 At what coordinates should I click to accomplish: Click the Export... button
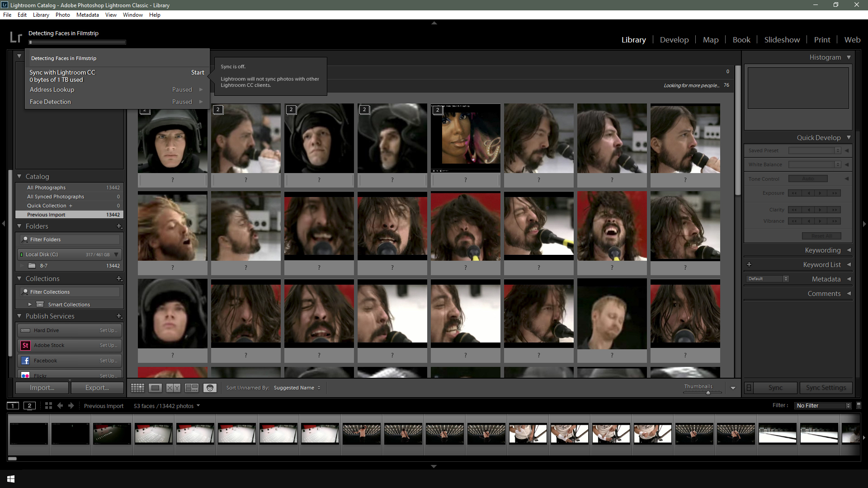pyautogui.click(x=97, y=388)
